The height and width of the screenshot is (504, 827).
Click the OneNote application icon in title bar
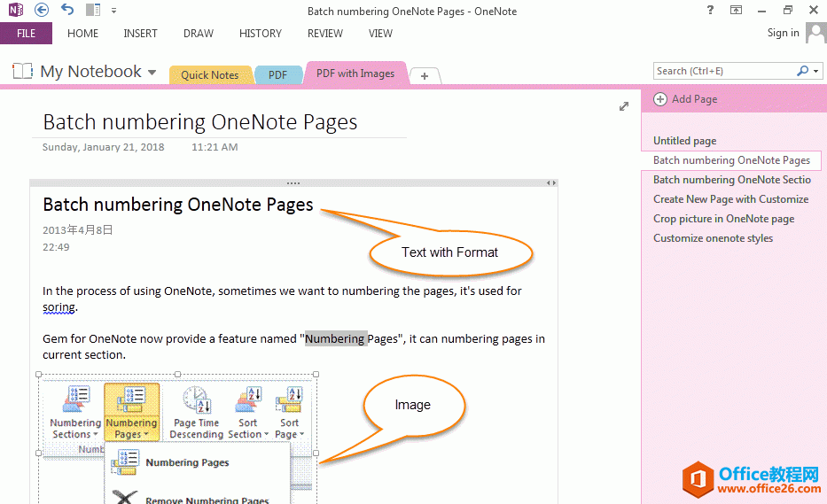click(x=16, y=10)
